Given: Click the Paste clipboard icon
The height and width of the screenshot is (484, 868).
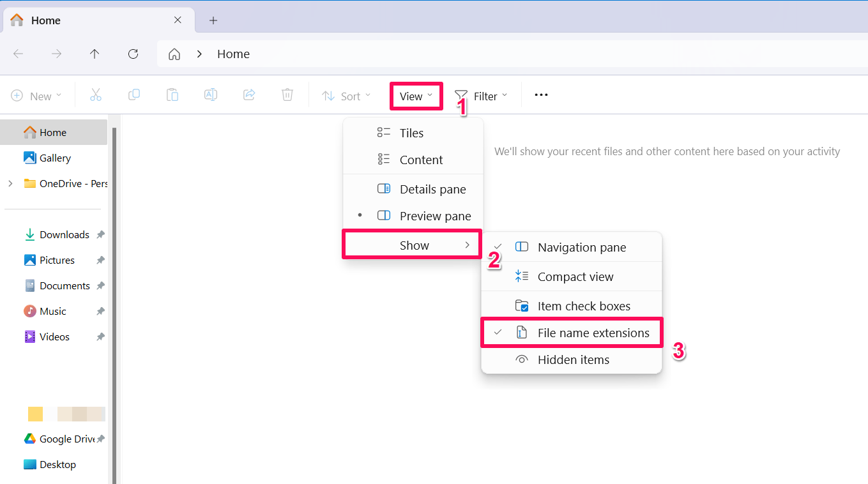Looking at the screenshot, I should (x=172, y=95).
